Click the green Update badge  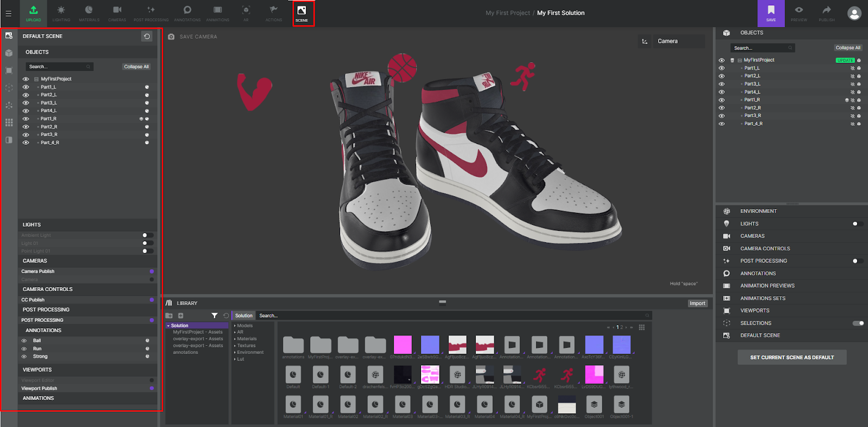[845, 60]
